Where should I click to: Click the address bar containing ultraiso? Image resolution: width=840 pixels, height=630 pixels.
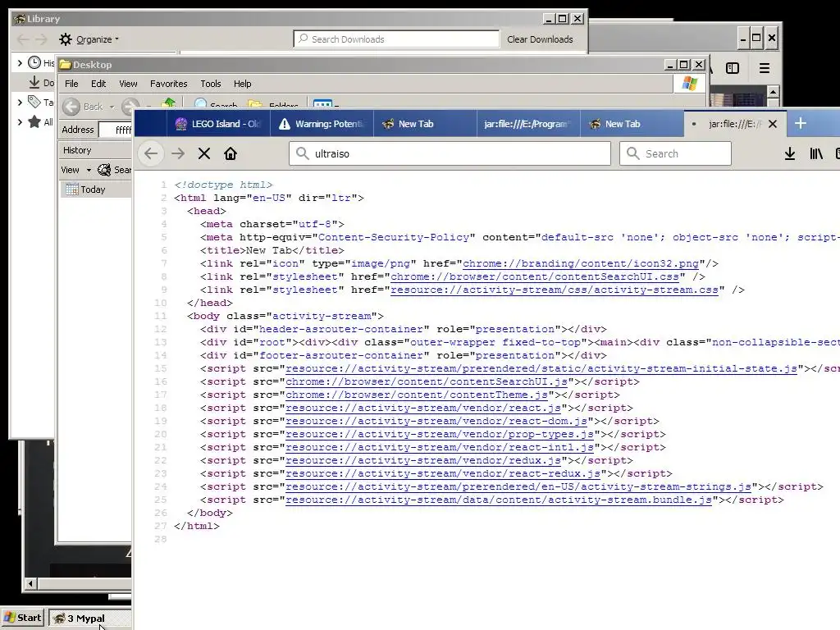point(450,153)
